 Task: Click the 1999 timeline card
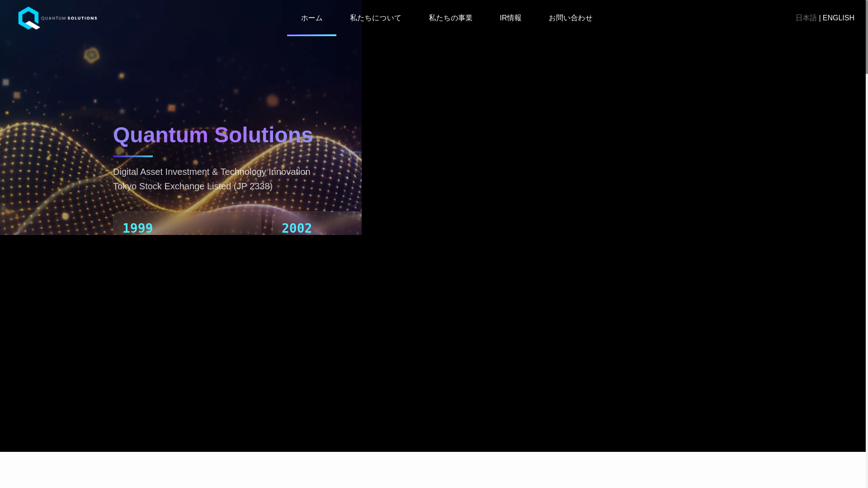pyautogui.click(x=187, y=223)
